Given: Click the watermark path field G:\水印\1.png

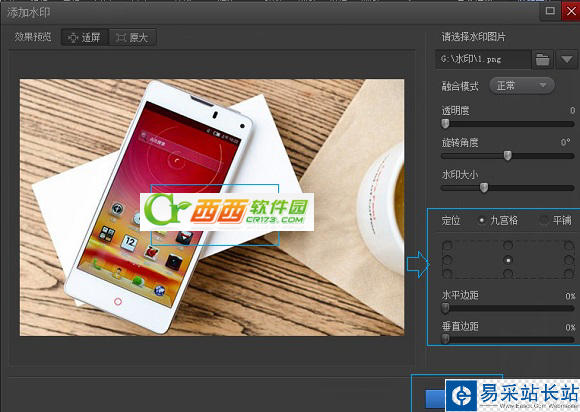Looking at the screenshot, I should (483, 59).
